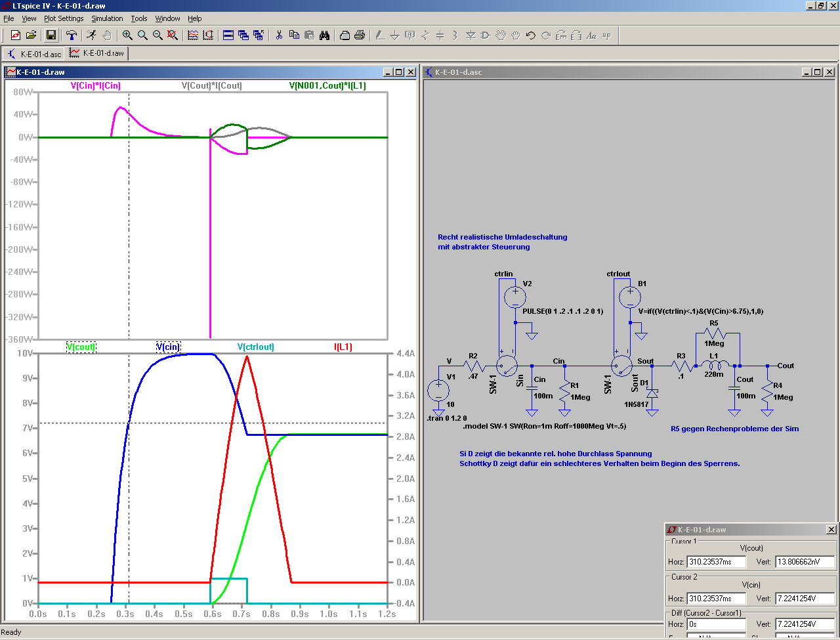Viewport: 840px width, 640px height.
Task: Switch to the K-E-01-d.asc tab
Action: point(35,53)
